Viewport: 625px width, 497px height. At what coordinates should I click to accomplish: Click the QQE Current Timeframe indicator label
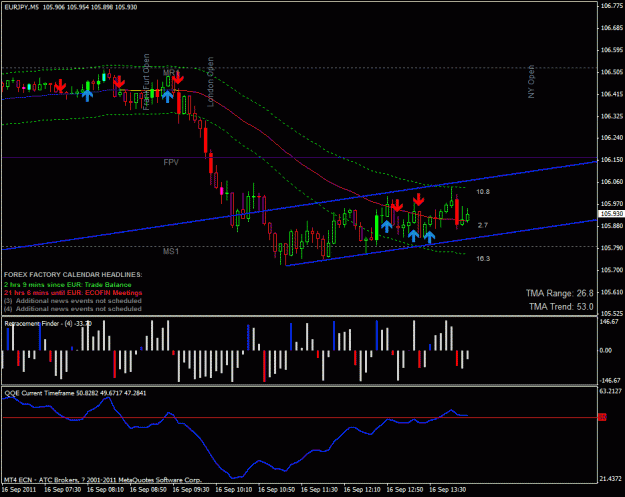[75, 393]
